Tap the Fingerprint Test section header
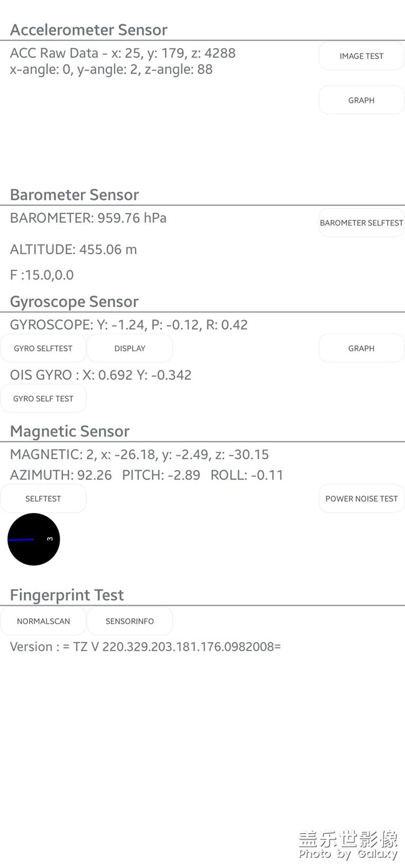The image size is (405, 868). click(x=67, y=595)
